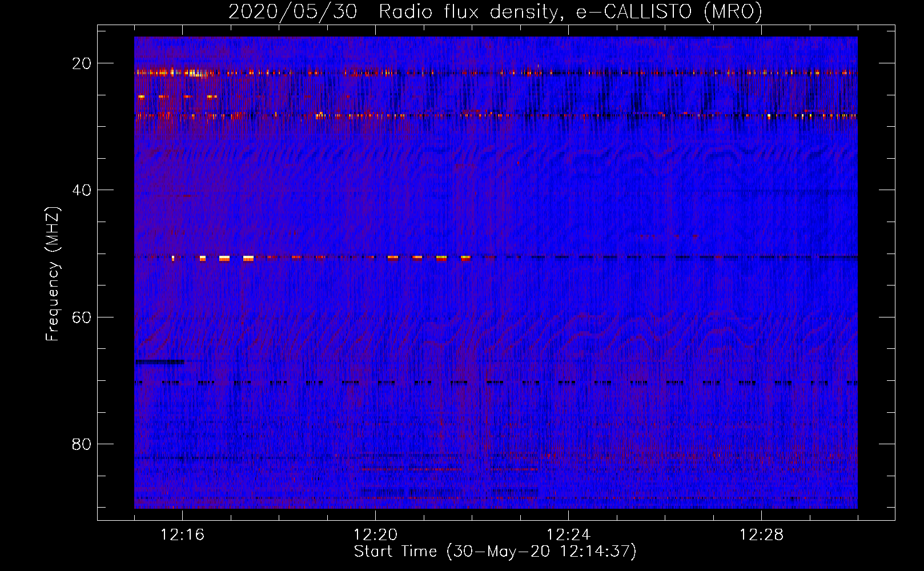Screen dimensions: 924x571
Task: Click the 12:20 time tick label
Action: [375, 534]
